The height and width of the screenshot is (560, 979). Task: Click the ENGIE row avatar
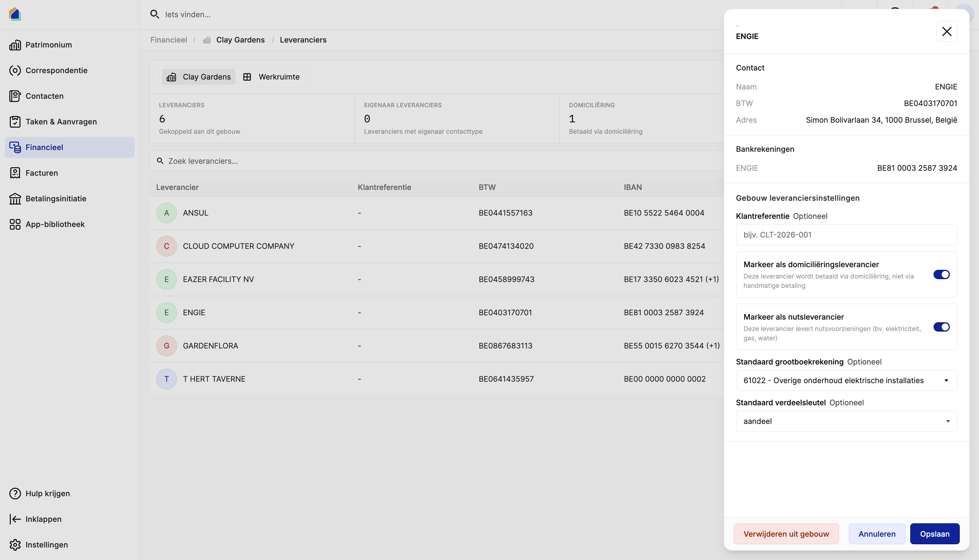(166, 313)
